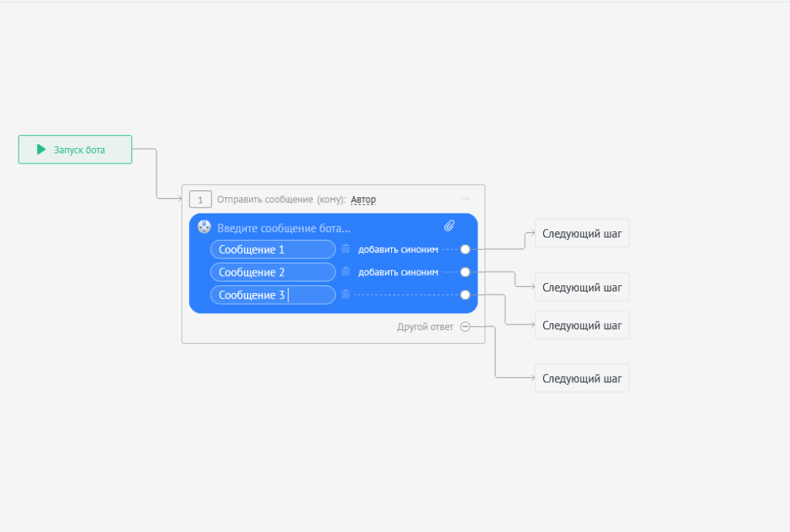
Task: Delete Сообщение 2 with trash icon
Action: (x=346, y=271)
